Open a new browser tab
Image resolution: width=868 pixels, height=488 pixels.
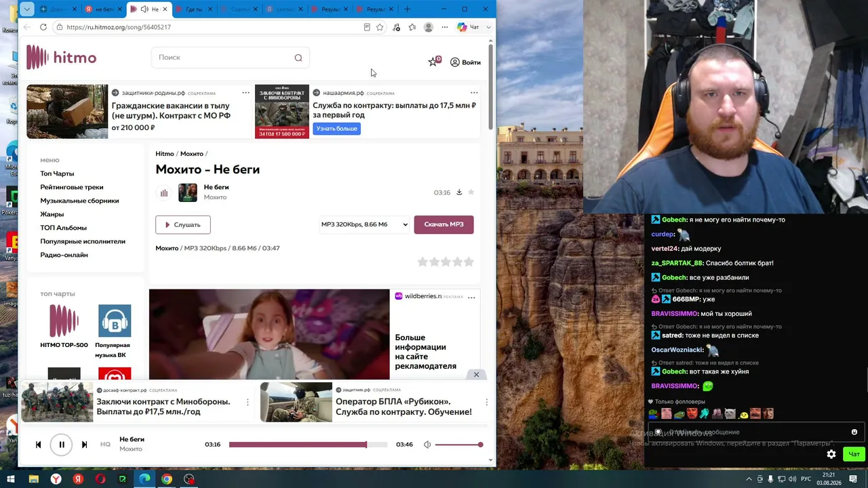click(407, 9)
